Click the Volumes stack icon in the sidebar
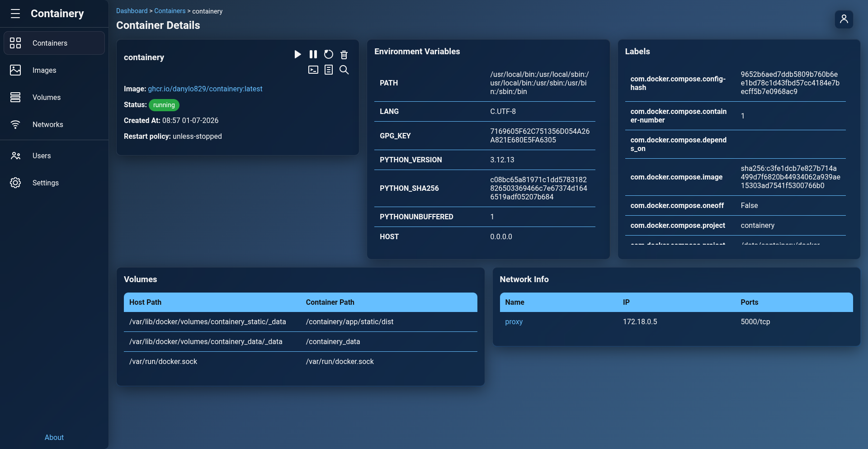The width and height of the screenshot is (868, 449). [15, 97]
